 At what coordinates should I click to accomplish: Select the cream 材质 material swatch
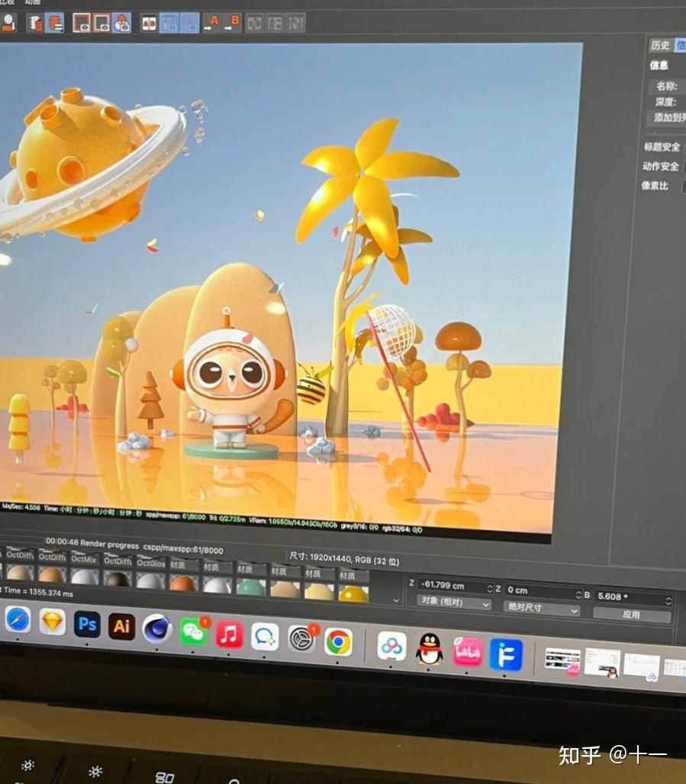click(318, 592)
